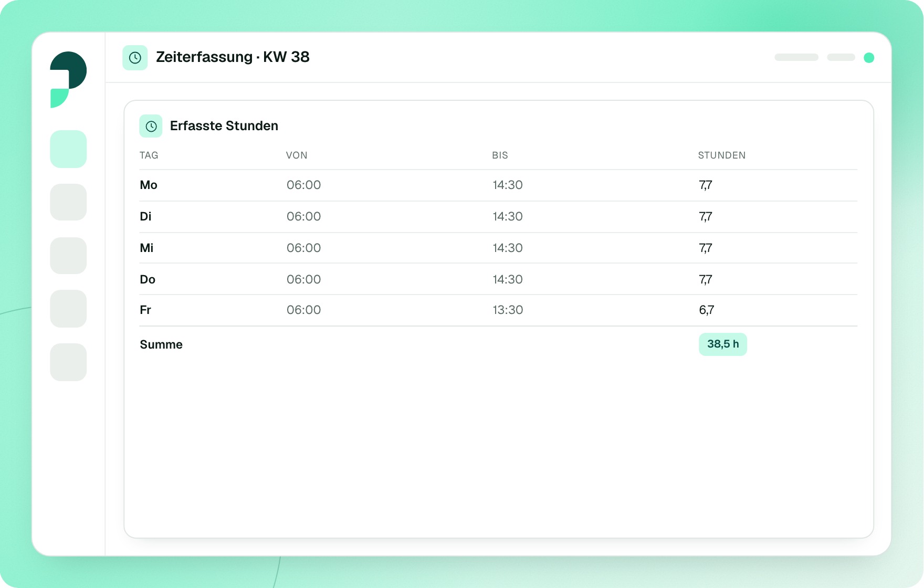Click the clock icon beside Erfasste Stunden
The image size is (924, 588).
coord(151,126)
